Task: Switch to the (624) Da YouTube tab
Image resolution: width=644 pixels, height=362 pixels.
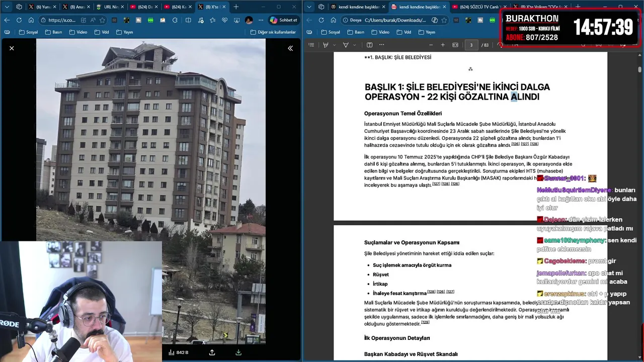Action: [x=143, y=7]
